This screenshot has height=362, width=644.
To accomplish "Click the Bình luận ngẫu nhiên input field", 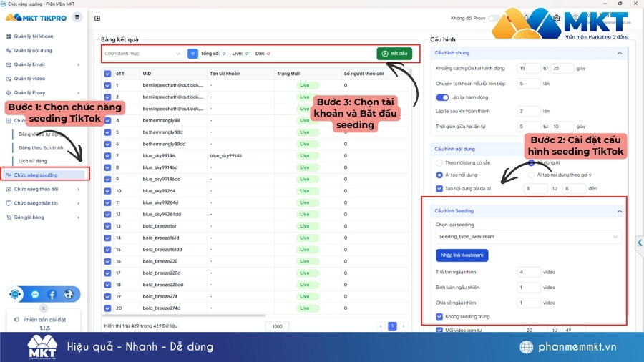I will point(529,288).
